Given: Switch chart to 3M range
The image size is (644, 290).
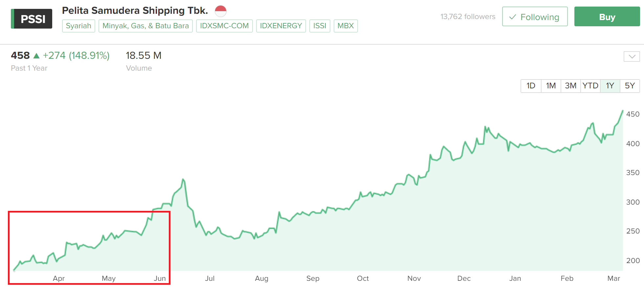Looking at the screenshot, I should point(570,86).
